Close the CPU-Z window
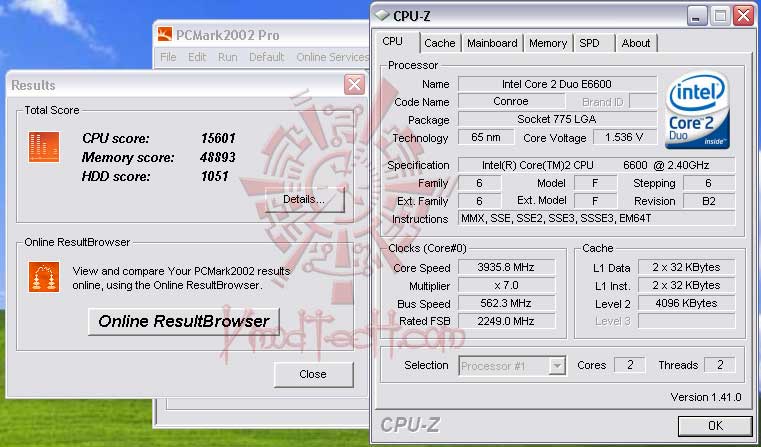761x447 pixels. (744, 16)
